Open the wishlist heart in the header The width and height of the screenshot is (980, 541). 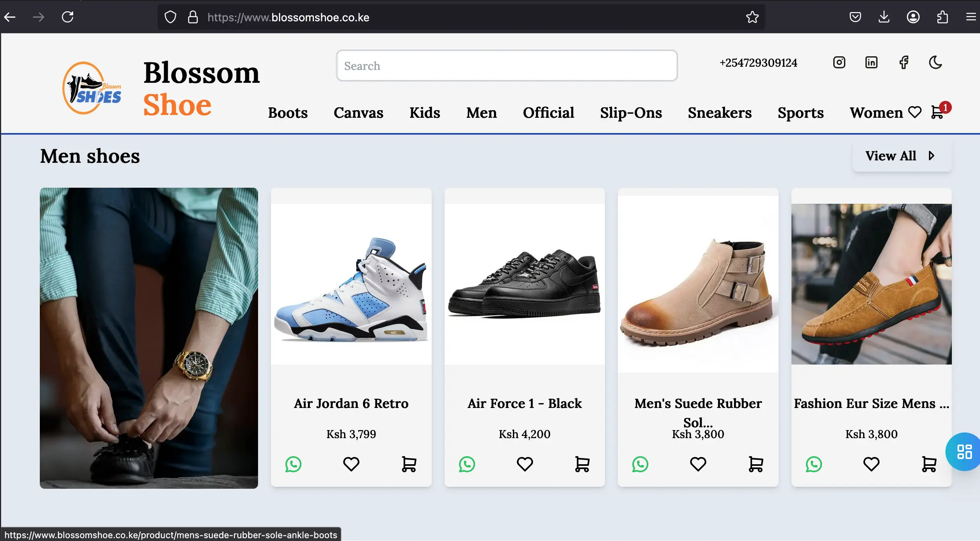915,112
